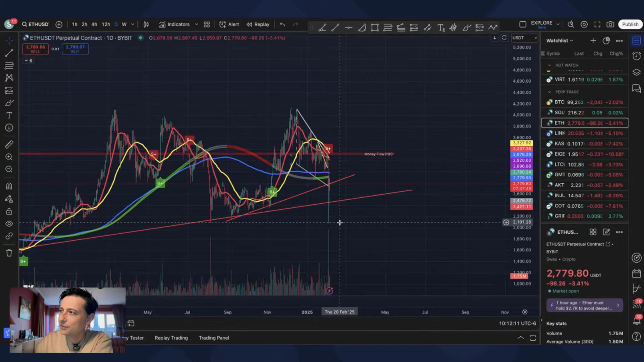Collapse the indicator legend showing 6
Screen dimensions: 644x362
pos(28,60)
